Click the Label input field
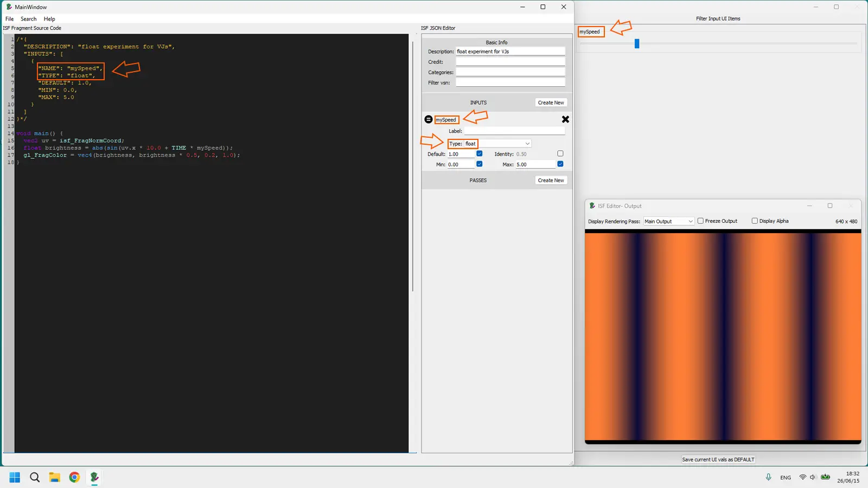868x488 pixels. (514, 131)
